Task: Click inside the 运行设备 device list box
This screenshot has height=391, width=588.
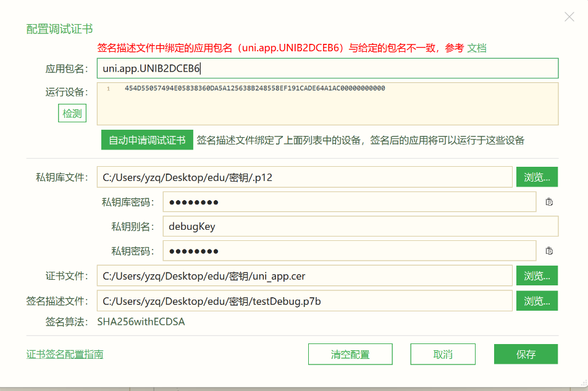Action: click(328, 104)
